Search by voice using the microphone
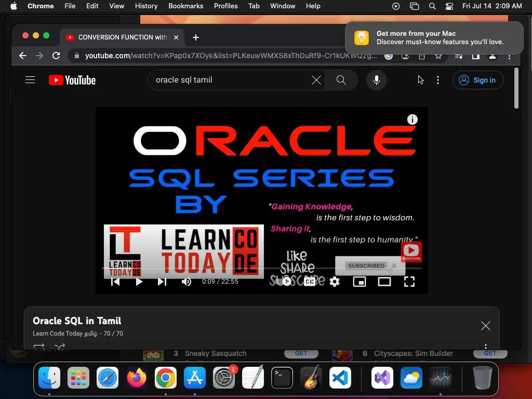Screen dimensions: 532x399 pos(376,80)
